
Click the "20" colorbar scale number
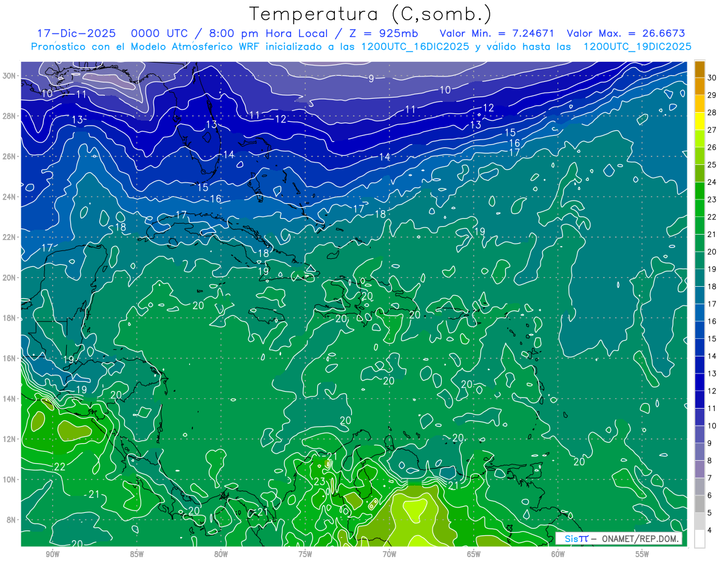(713, 252)
